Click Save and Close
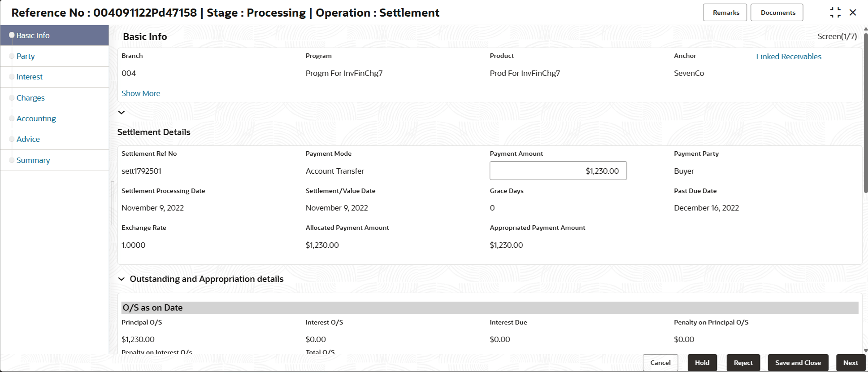868x373 pixels. click(x=798, y=363)
